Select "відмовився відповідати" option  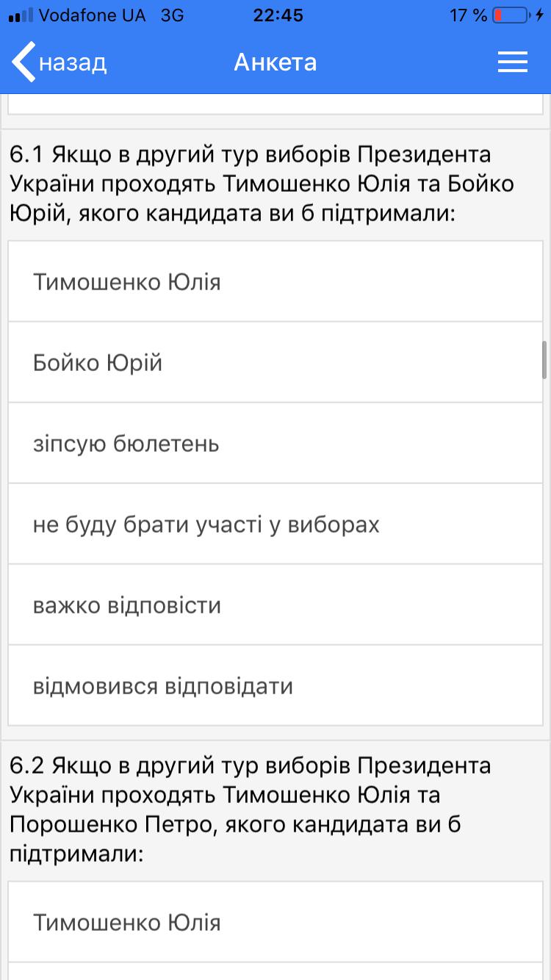pyautogui.click(x=275, y=686)
